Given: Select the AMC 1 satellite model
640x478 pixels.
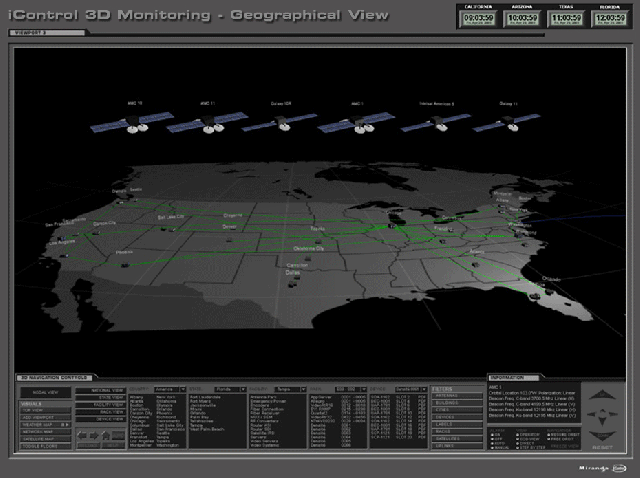Looking at the screenshot, I should pos(356,122).
